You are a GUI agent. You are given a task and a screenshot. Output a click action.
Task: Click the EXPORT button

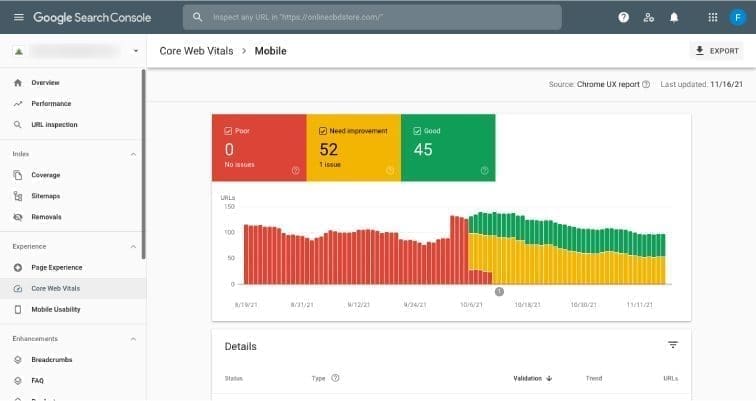coord(716,51)
